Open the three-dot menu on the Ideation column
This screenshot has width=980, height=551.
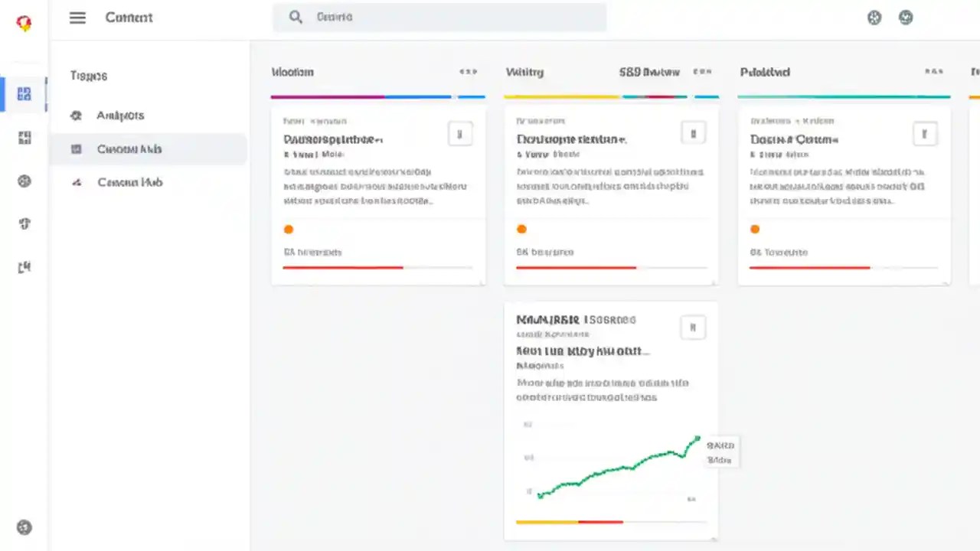coord(468,71)
